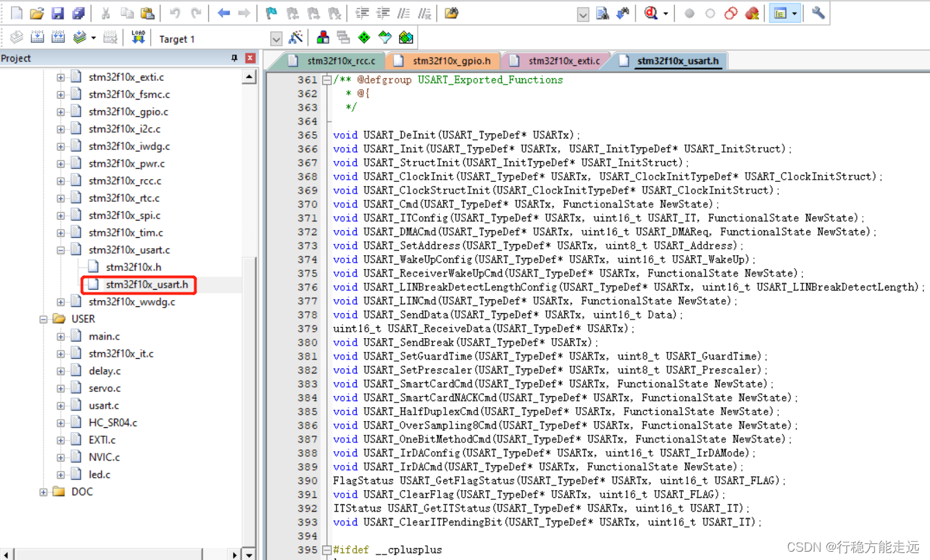The width and height of the screenshot is (930, 560).
Task: Click the USART_SendData declaration on line 378
Action: pyautogui.click(x=508, y=315)
